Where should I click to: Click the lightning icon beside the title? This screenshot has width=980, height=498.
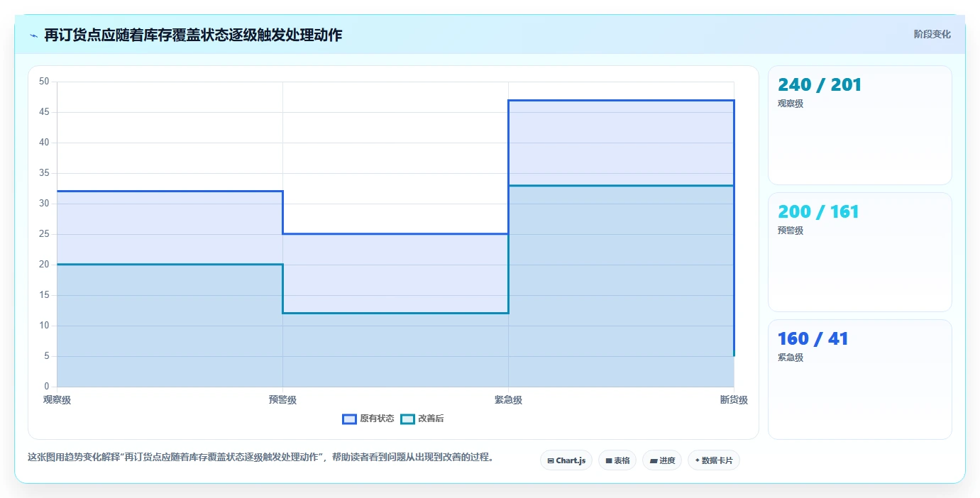click(x=33, y=35)
